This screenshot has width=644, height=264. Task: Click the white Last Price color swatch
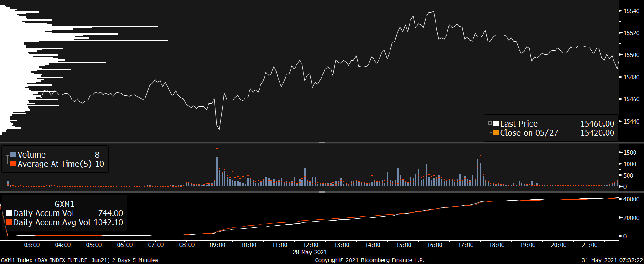tap(496, 123)
